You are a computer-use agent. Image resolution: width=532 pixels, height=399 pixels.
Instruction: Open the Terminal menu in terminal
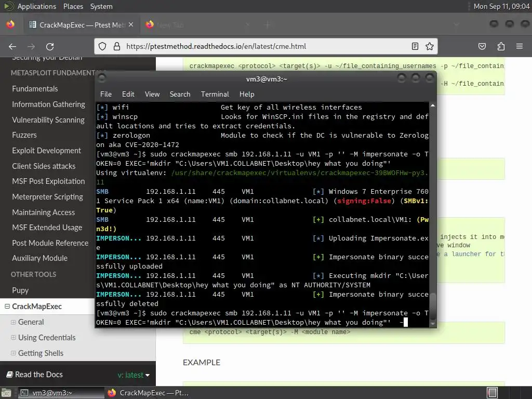[x=215, y=95]
